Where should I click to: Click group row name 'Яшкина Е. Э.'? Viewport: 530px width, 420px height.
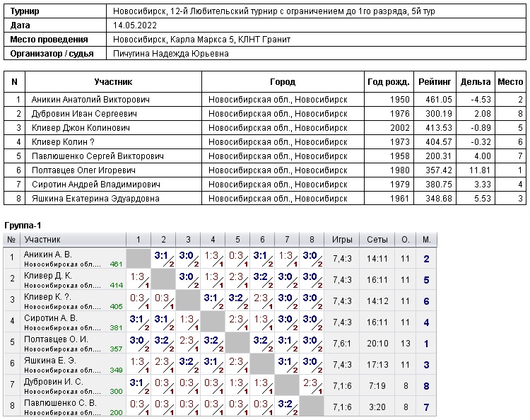pyautogui.click(x=50, y=361)
